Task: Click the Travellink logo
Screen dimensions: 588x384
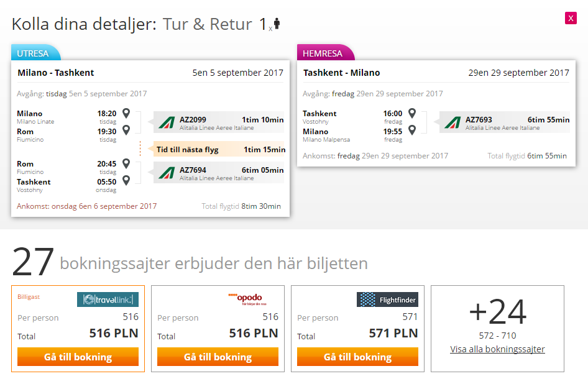Action: [x=108, y=299]
